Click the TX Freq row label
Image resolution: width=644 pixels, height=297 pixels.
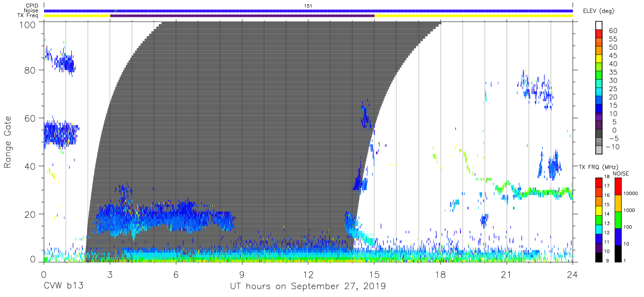pos(28,16)
